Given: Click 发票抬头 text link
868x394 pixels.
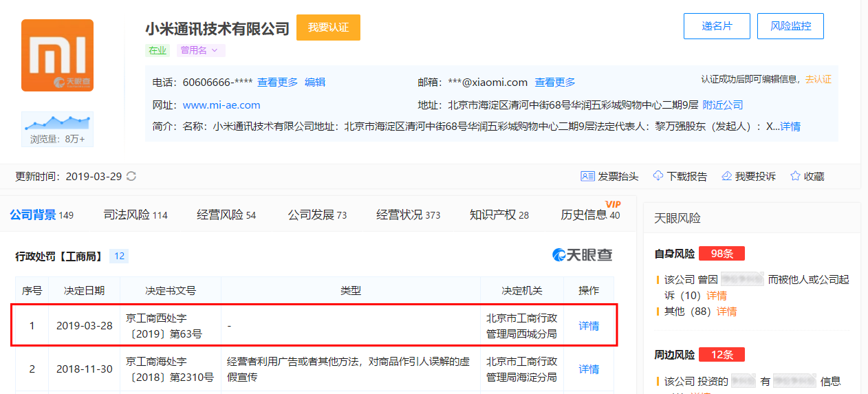Looking at the screenshot, I should pos(618,176).
